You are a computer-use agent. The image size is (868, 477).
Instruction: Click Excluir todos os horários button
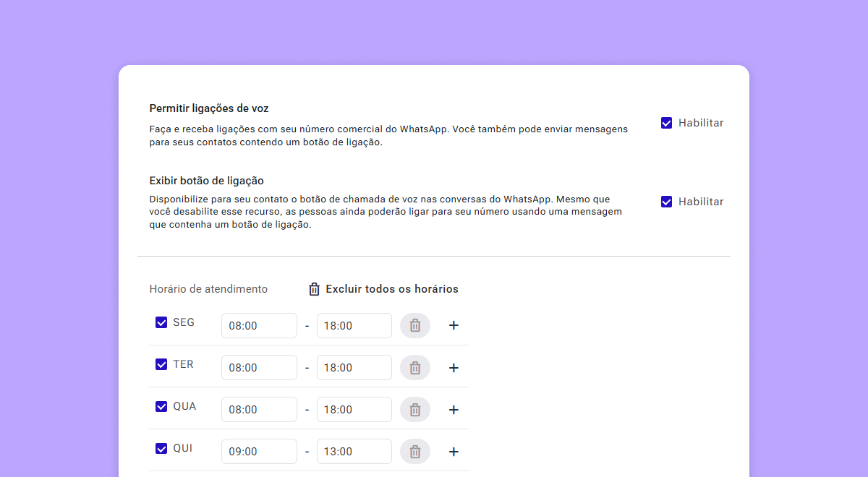pyautogui.click(x=383, y=289)
